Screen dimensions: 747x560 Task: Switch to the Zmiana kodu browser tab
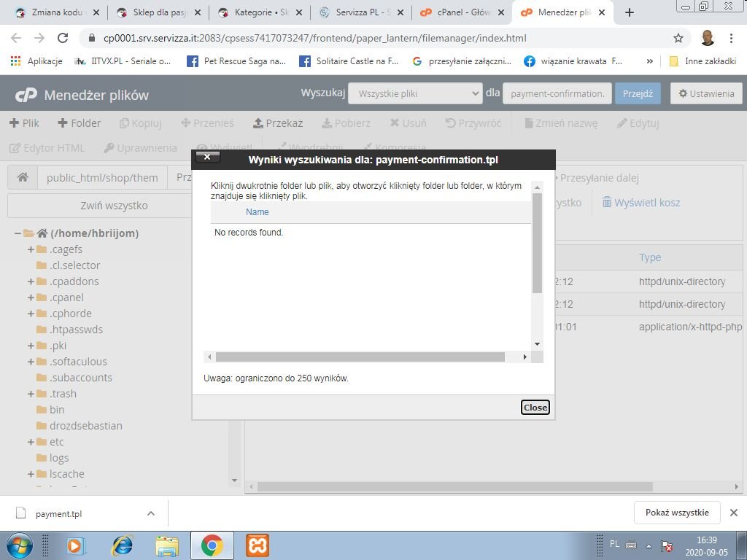[56, 12]
